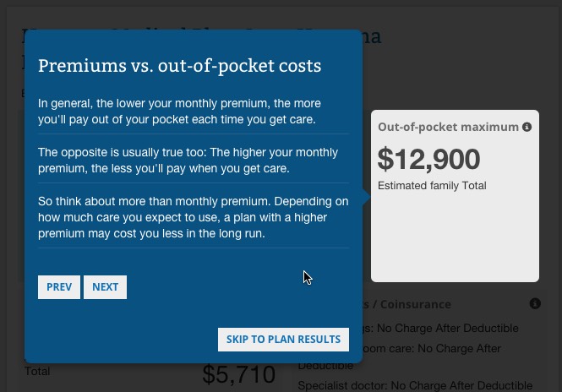Click the popup's pointer arrow tip

[x=368, y=197]
